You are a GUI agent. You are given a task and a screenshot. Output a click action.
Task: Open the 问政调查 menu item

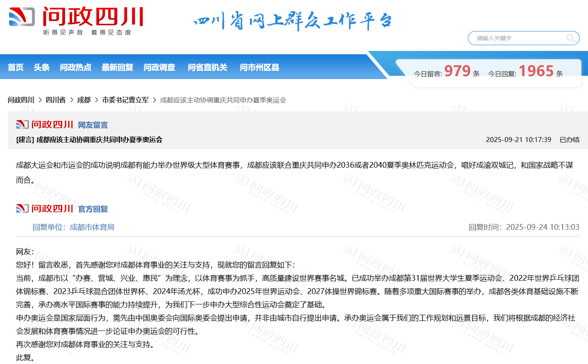159,67
